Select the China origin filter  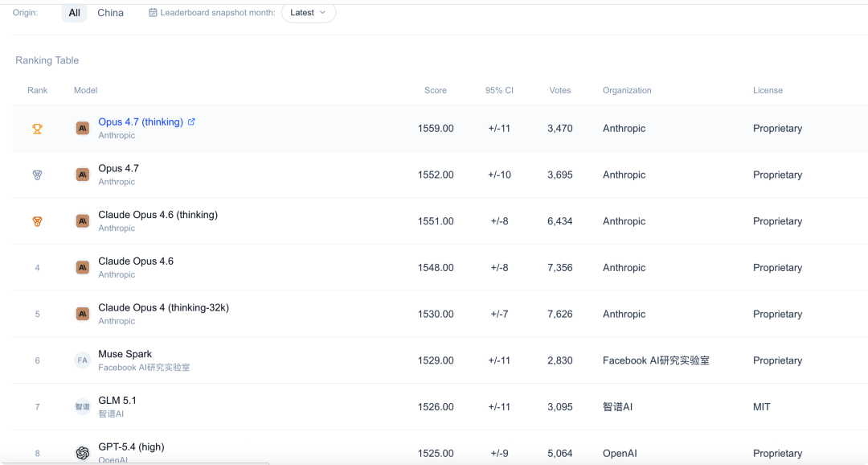111,13
